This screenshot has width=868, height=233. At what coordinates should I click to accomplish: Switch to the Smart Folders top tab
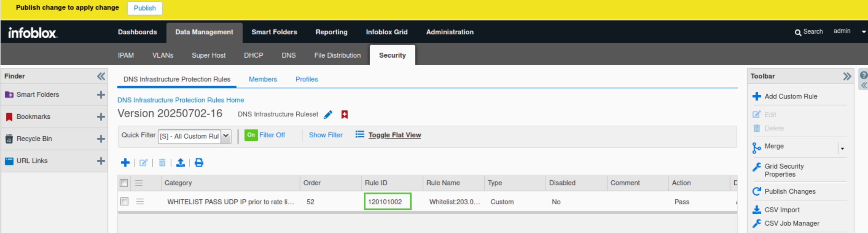point(274,32)
